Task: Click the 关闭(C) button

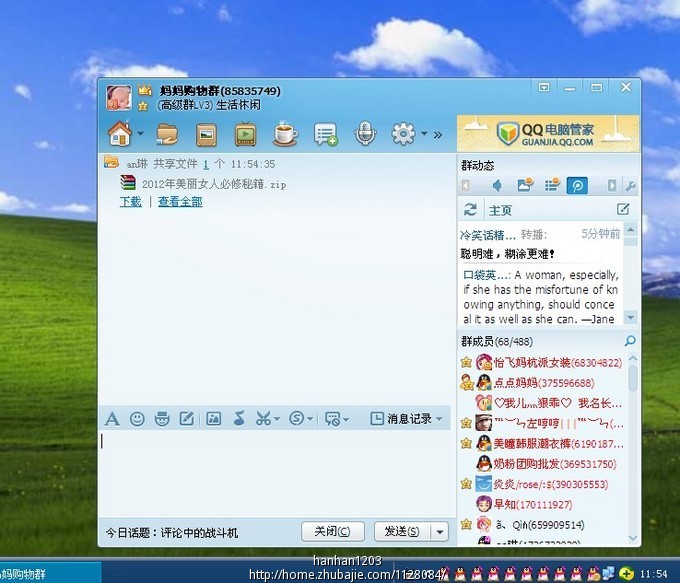Action: [x=333, y=531]
